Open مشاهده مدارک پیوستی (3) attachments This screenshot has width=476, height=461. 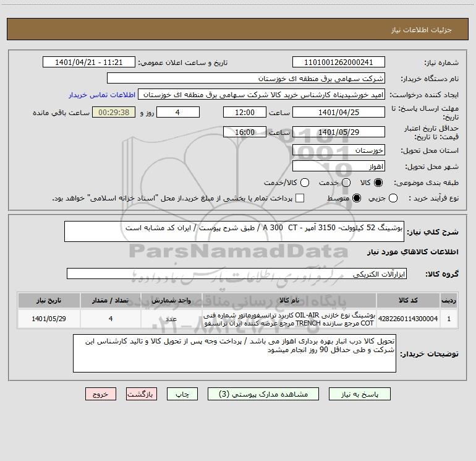tap(263, 394)
